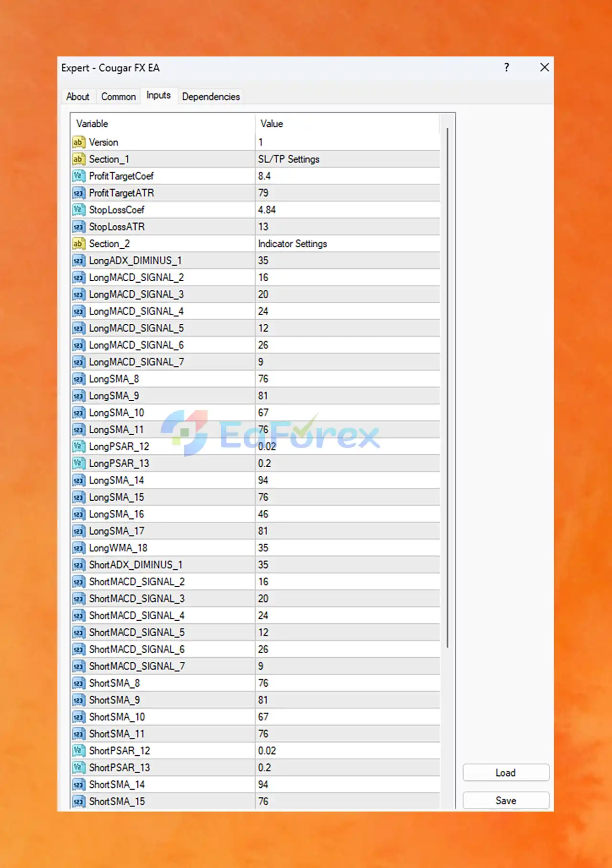The height and width of the screenshot is (868, 612).
Task: Click the integer icon beside ShortMACD_SIGNAL_4
Action: click(x=78, y=615)
